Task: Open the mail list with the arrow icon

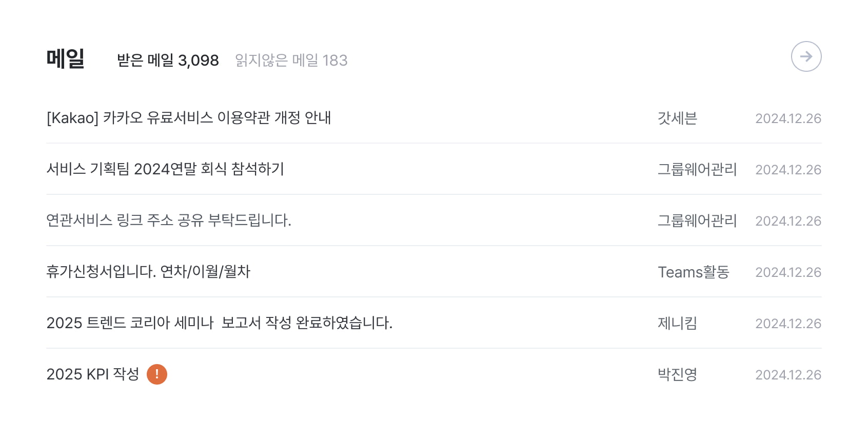Action: click(x=806, y=56)
